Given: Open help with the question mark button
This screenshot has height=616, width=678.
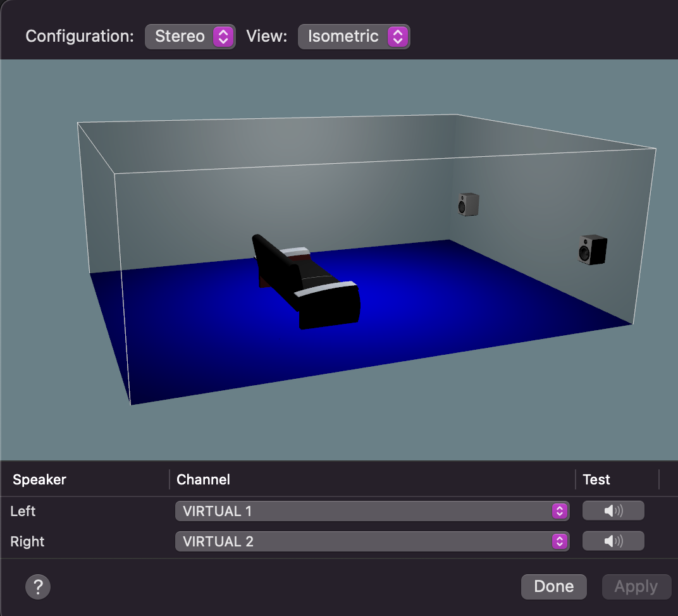Looking at the screenshot, I should [38, 586].
